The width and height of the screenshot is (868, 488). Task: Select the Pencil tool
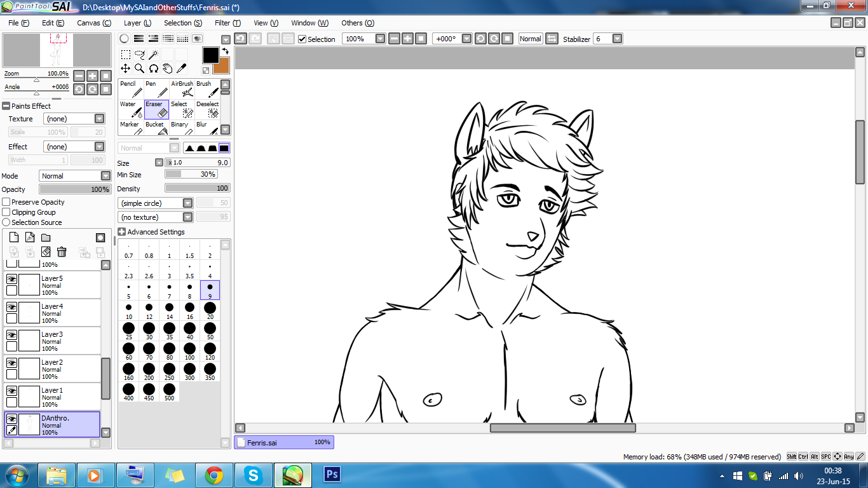(x=131, y=89)
